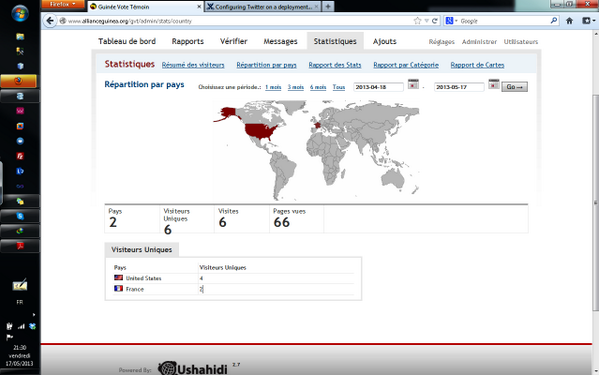Open the Tableau de bord tab
This screenshot has height=375, width=599.
[127, 41]
